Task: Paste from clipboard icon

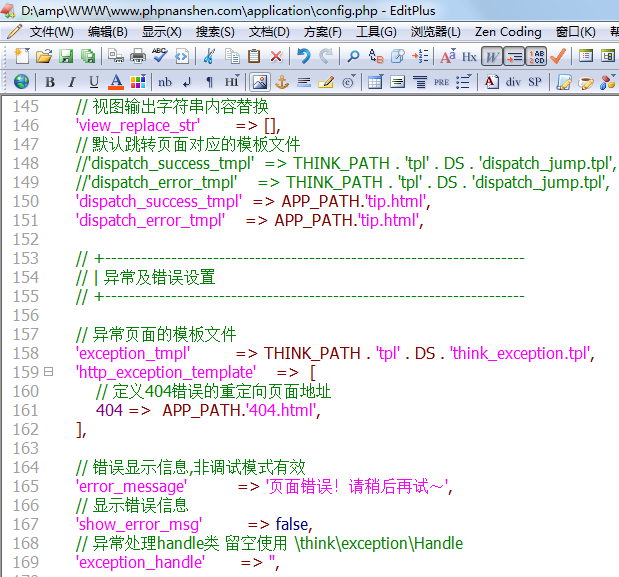Action: (x=254, y=56)
